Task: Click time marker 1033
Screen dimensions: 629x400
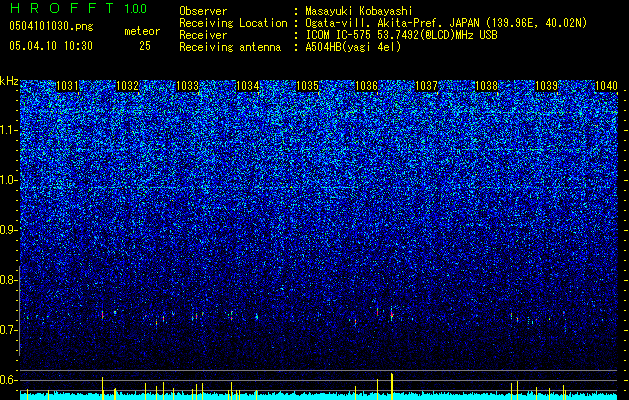Action: [x=187, y=86]
